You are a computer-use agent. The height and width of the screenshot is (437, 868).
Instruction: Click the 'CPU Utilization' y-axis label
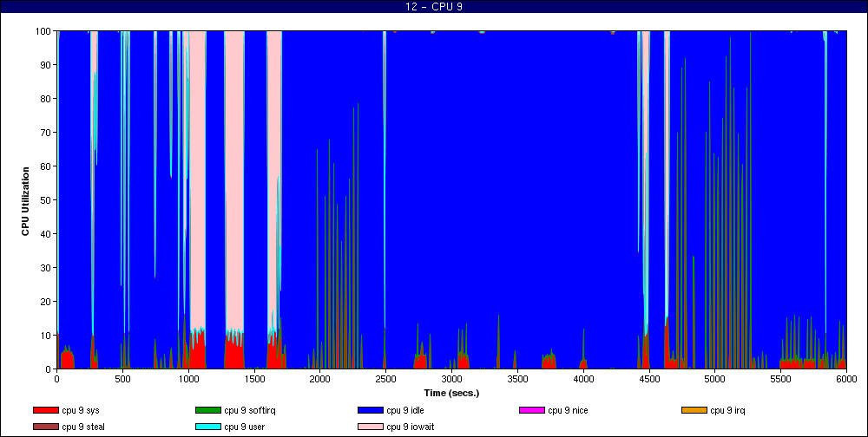click(25, 201)
